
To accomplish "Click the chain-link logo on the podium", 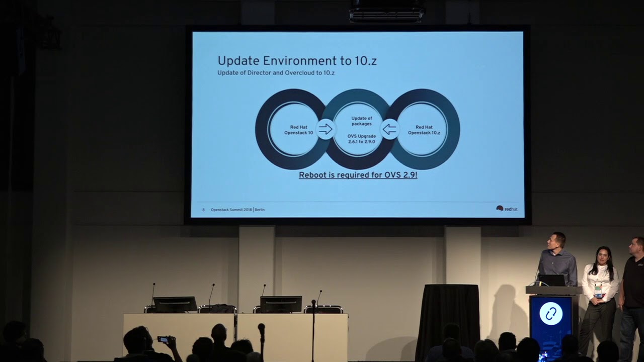I will (x=551, y=314).
